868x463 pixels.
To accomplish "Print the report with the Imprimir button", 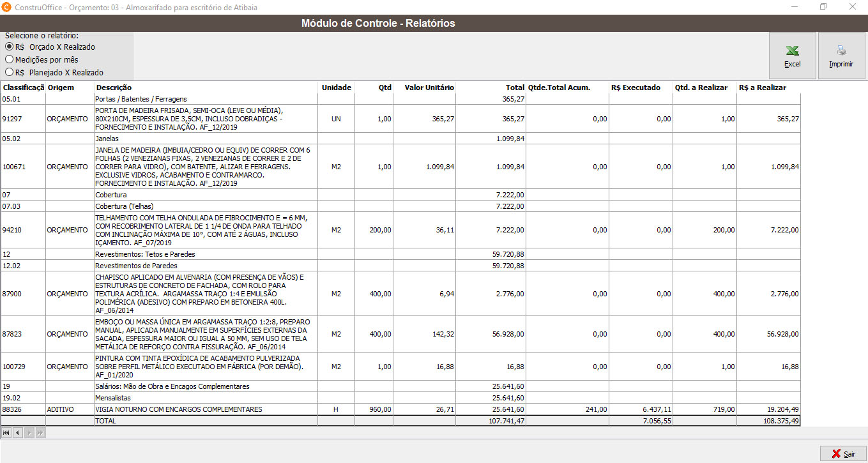I will (x=841, y=56).
